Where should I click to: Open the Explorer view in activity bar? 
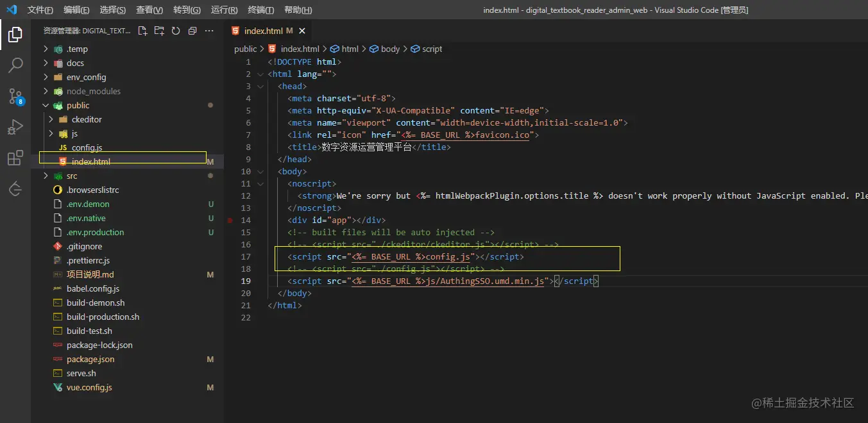pyautogui.click(x=15, y=35)
